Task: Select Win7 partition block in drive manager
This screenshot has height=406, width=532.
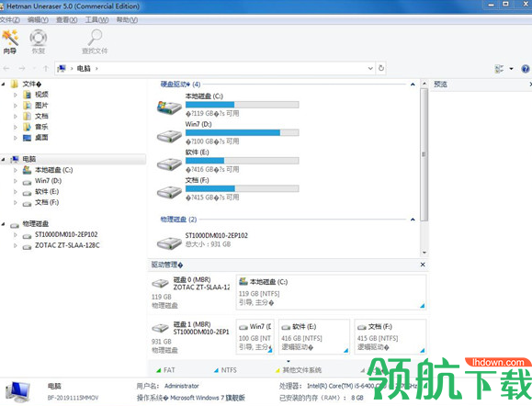Action: click(x=255, y=336)
